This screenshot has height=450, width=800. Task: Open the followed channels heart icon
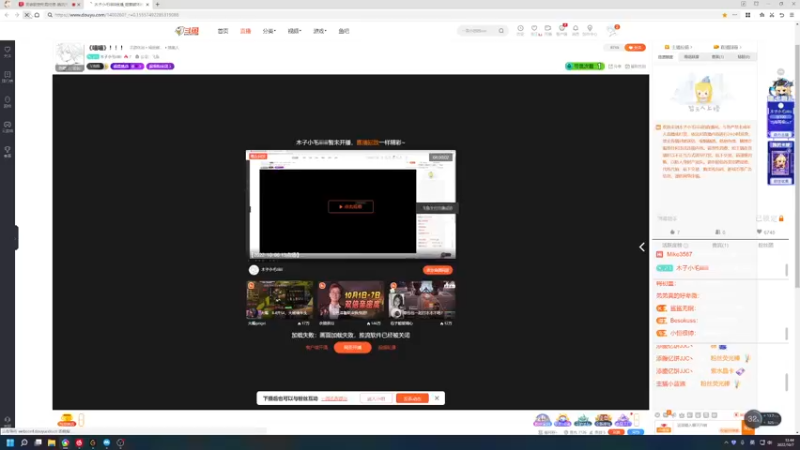pos(534,30)
